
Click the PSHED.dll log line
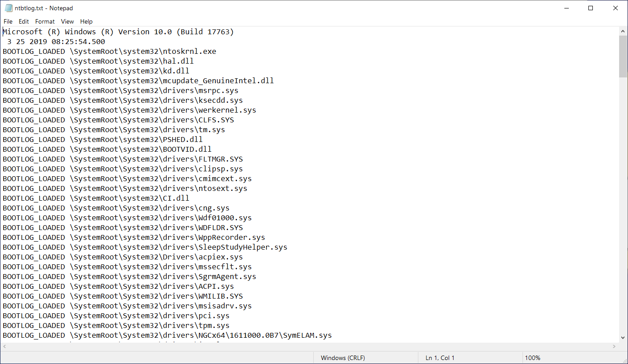(103, 140)
